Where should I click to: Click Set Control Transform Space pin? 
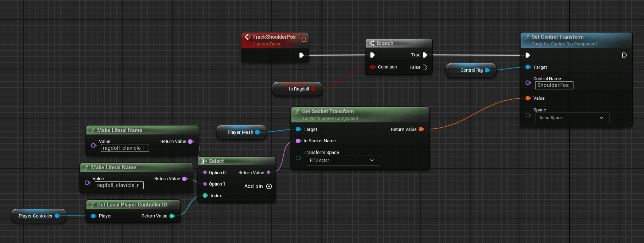coord(528,115)
